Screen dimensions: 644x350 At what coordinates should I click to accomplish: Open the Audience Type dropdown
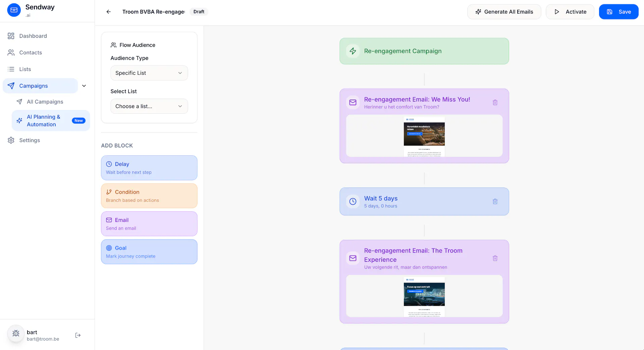[x=149, y=73]
